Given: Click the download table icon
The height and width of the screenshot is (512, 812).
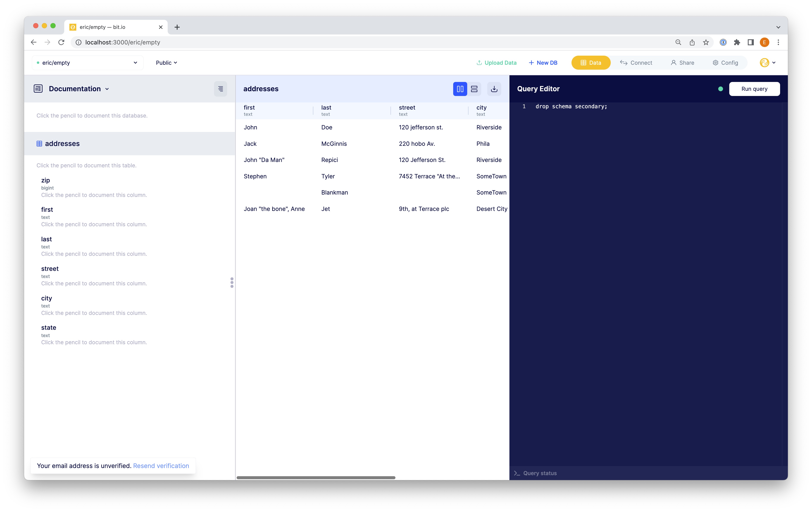Looking at the screenshot, I should click(x=494, y=89).
